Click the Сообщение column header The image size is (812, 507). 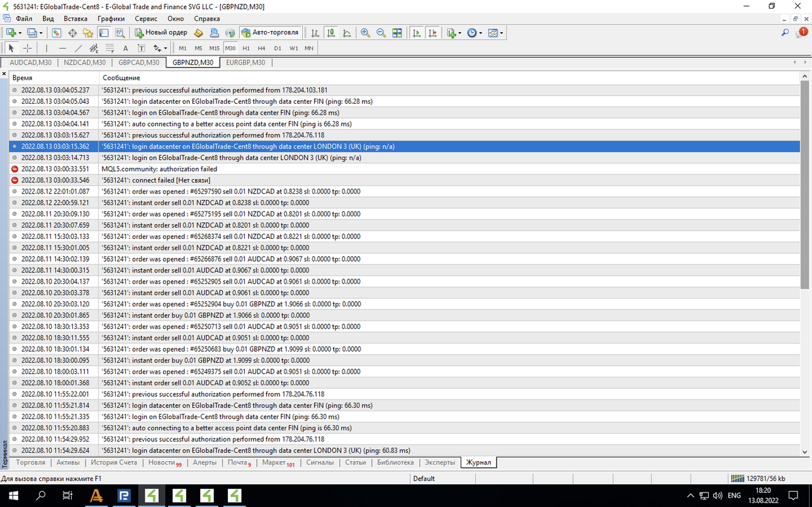(x=121, y=77)
